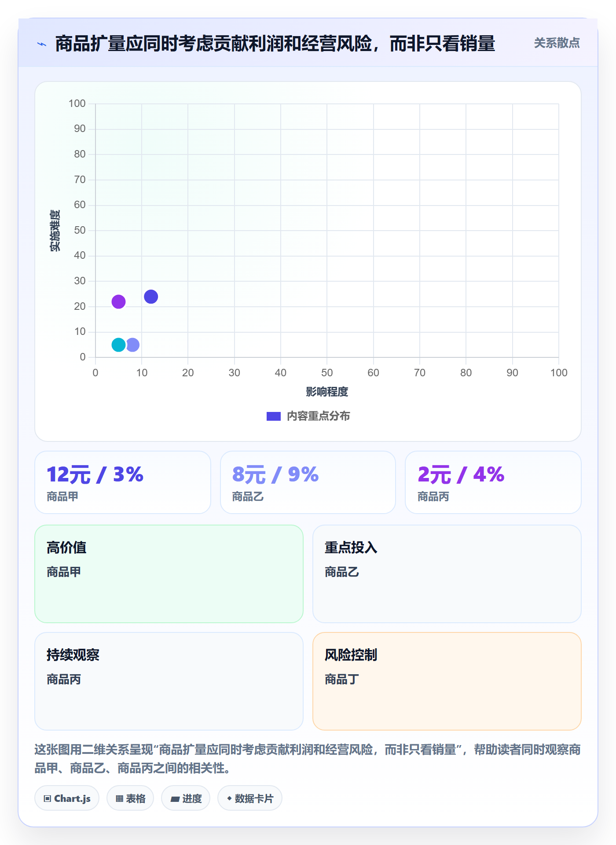Click the lightning bolt icon in header
The width and height of the screenshot is (616, 845).
click(x=42, y=44)
